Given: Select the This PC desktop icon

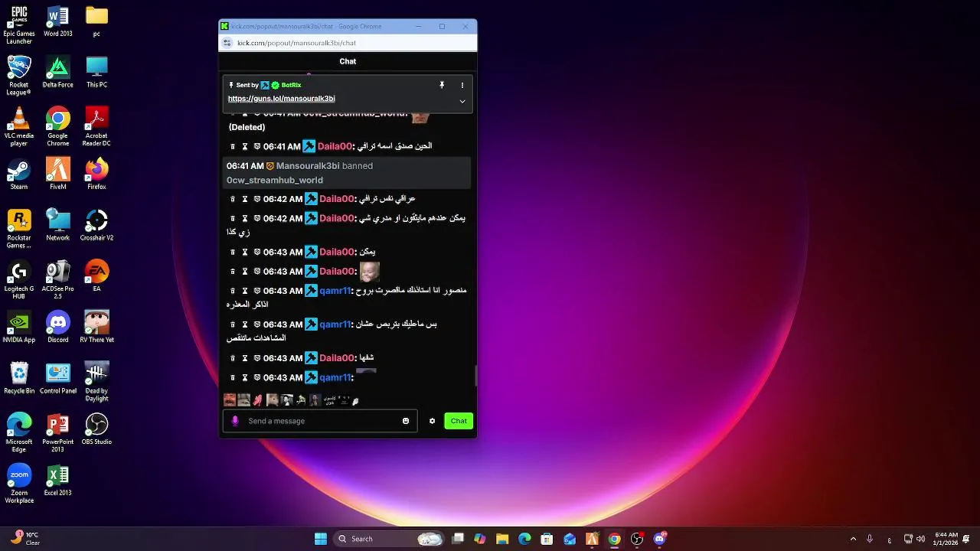Looking at the screenshot, I should 96,73.
